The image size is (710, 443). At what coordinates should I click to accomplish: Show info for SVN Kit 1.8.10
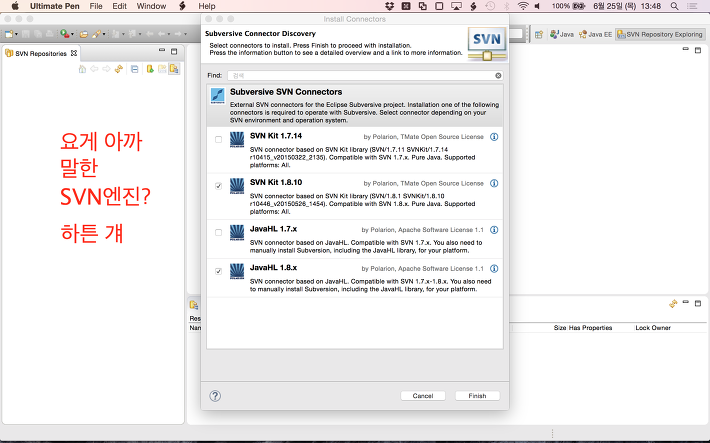(494, 183)
